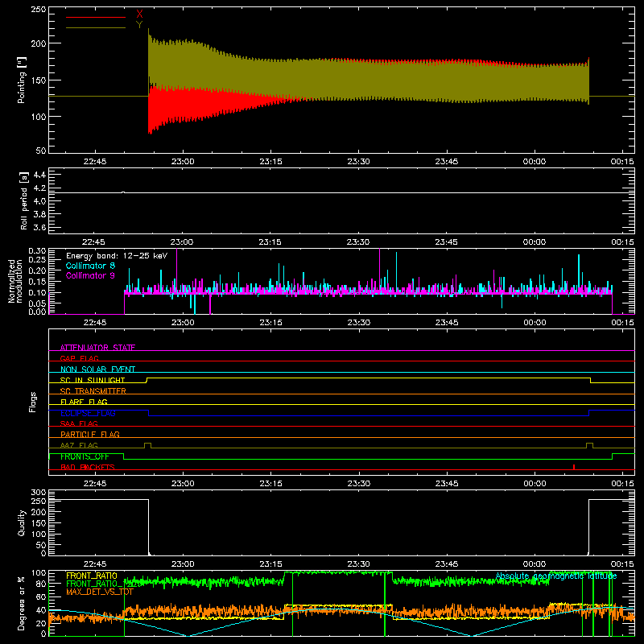This screenshot has width=644, height=644.
Task: Click the 00:00 label under Roll period plot
Action: tap(535, 242)
